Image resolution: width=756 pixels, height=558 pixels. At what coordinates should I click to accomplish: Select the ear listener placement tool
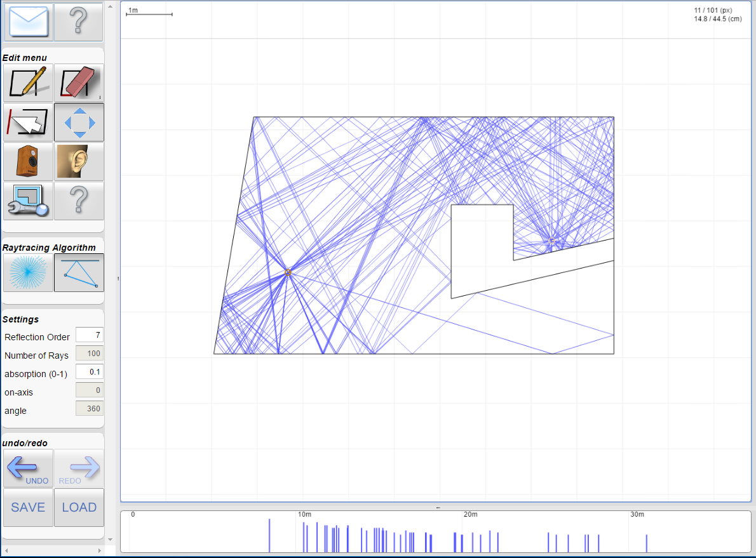click(79, 161)
